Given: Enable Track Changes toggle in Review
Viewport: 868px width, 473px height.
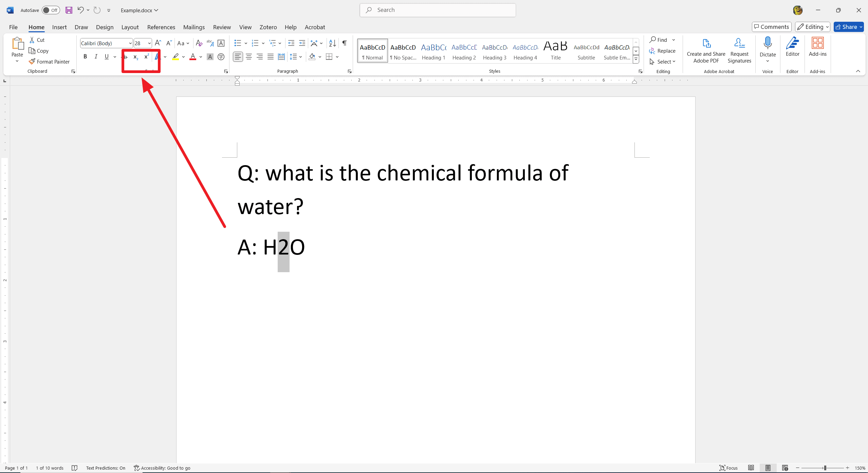Looking at the screenshot, I should pos(221,27).
